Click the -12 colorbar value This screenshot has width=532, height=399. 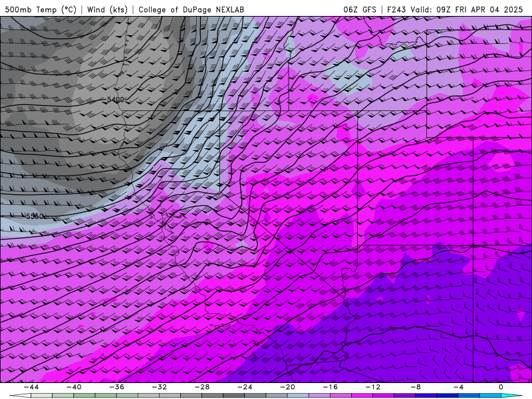(x=373, y=387)
